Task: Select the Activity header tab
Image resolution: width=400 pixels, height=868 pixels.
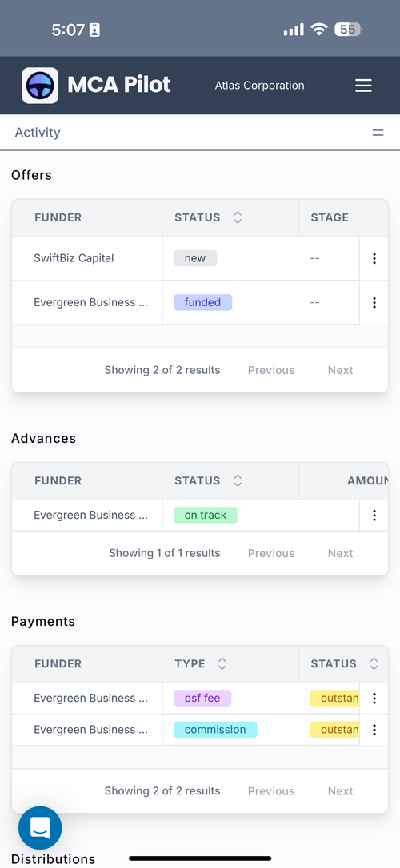Action: pos(38,133)
